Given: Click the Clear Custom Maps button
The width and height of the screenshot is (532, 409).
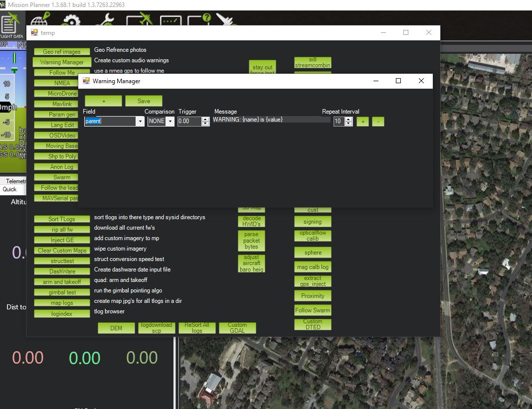Looking at the screenshot, I should pos(62,251).
